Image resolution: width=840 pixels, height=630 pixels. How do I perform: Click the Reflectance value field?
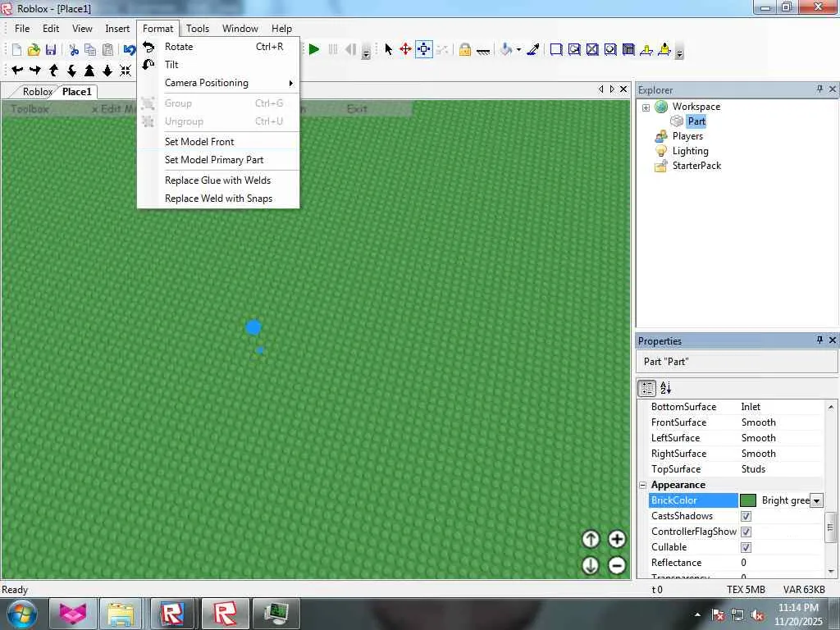click(x=781, y=563)
